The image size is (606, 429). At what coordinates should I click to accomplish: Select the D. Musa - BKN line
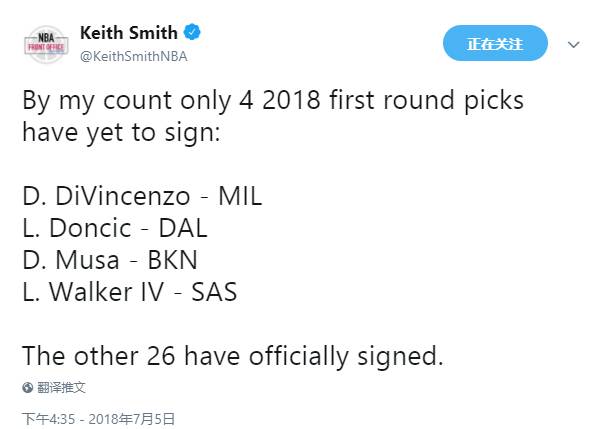(x=110, y=260)
